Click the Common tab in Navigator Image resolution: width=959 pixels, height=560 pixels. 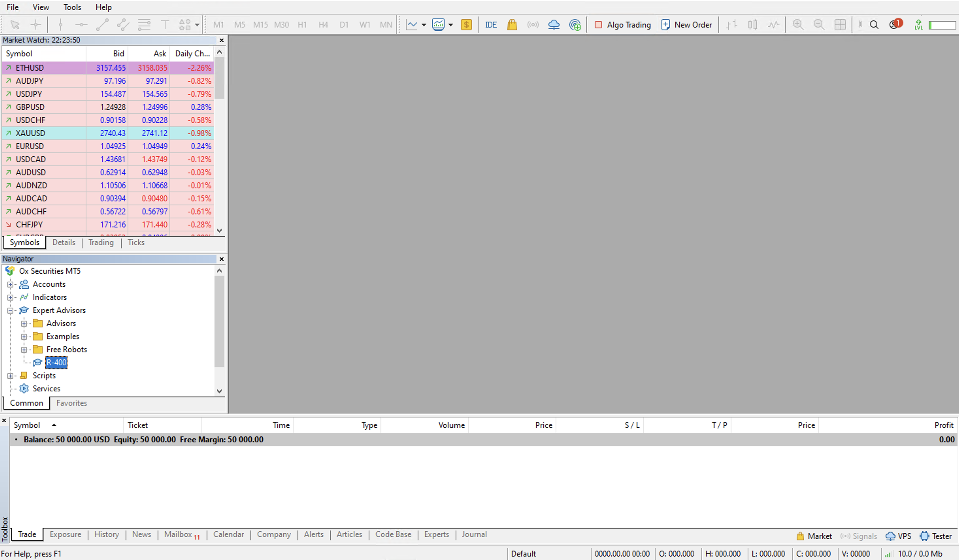27,403
